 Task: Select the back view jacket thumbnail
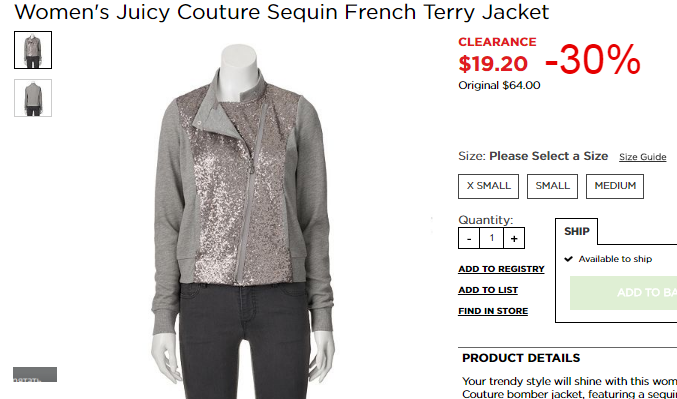(33, 98)
